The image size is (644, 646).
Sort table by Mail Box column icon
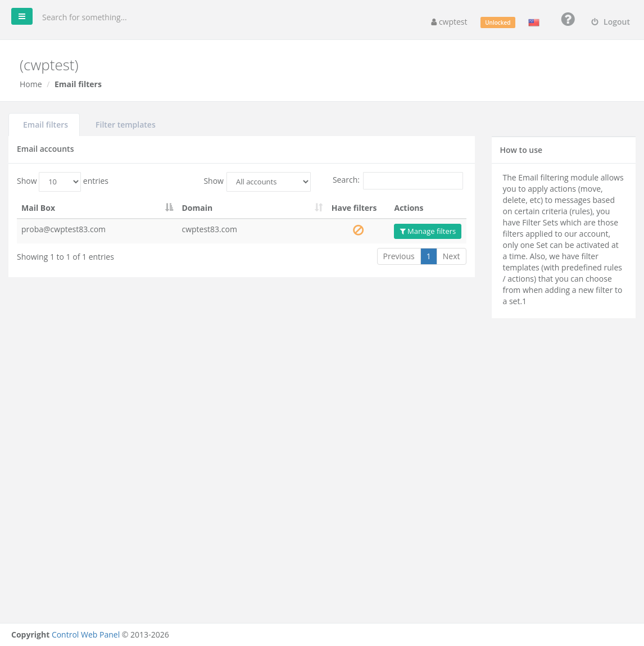[169, 207]
